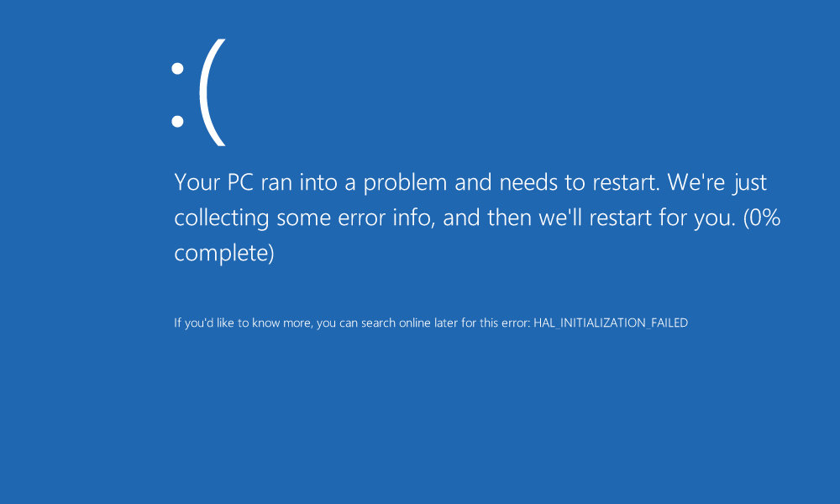Click the upper dot of the emoticon

177,69
